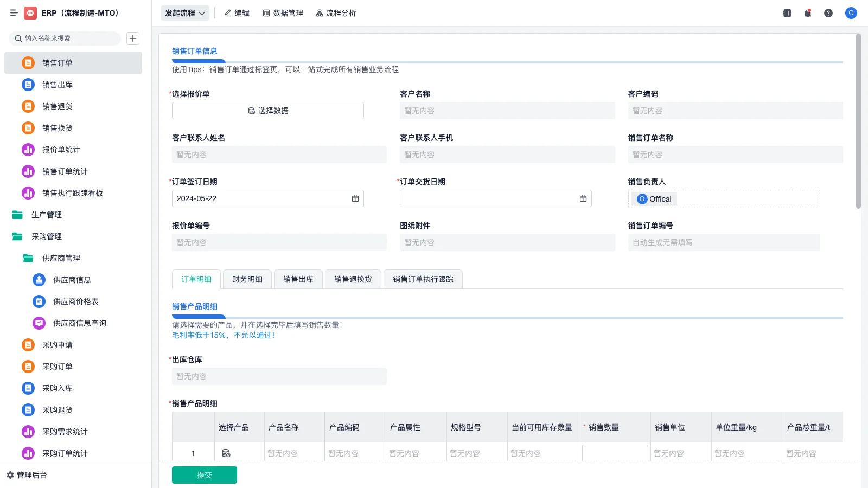Click the 选择数据 button

[268, 111]
